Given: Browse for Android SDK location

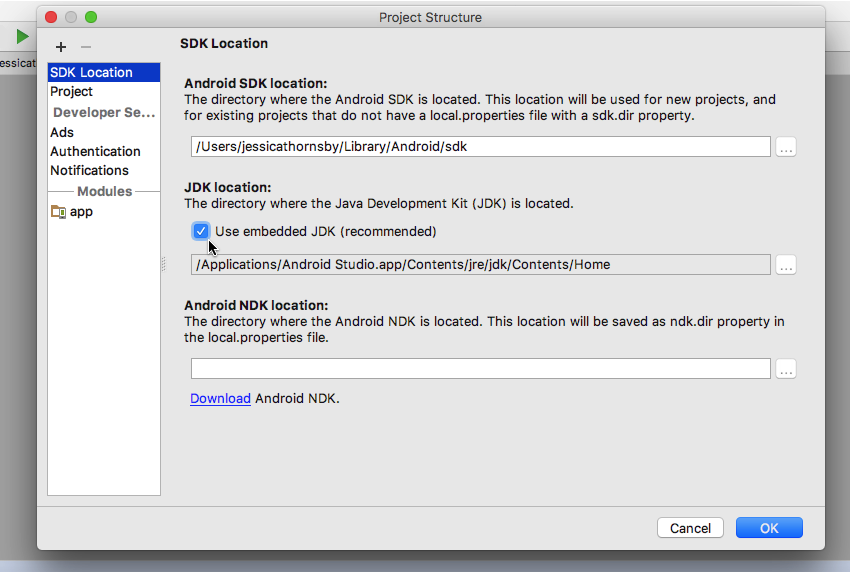Looking at the screenshot, I should tap(786, 147).
